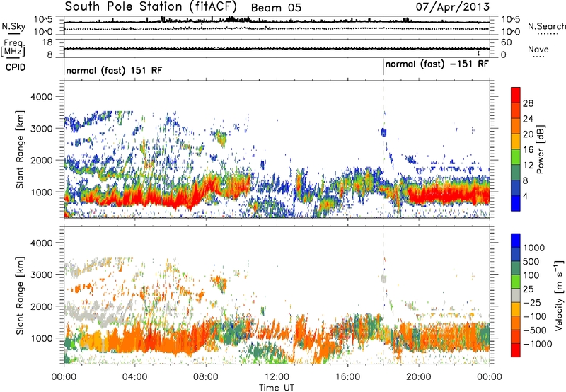Viewport: 566px width, 392px height.
Task: Click the 'Power [dB]' colorbar title
Action: tap(541, 149)
